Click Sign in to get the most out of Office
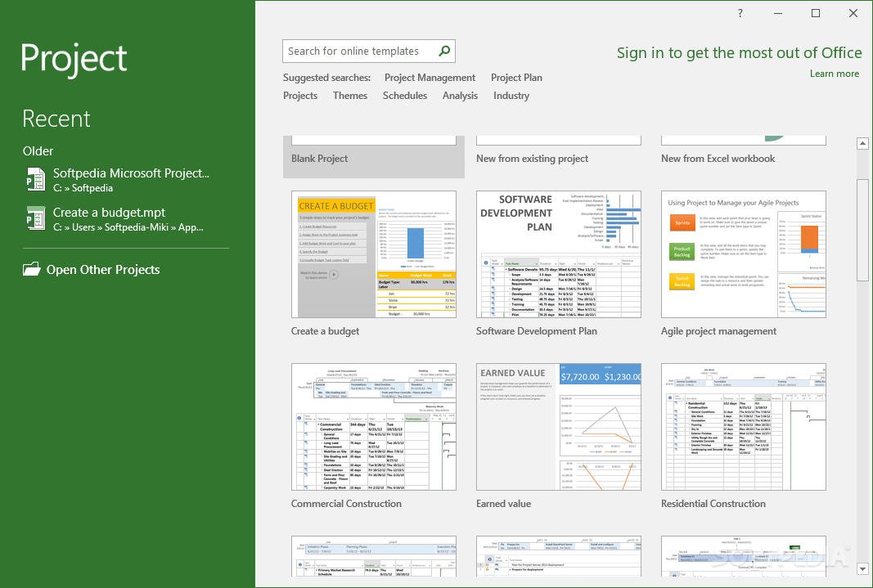 point(739,52)
